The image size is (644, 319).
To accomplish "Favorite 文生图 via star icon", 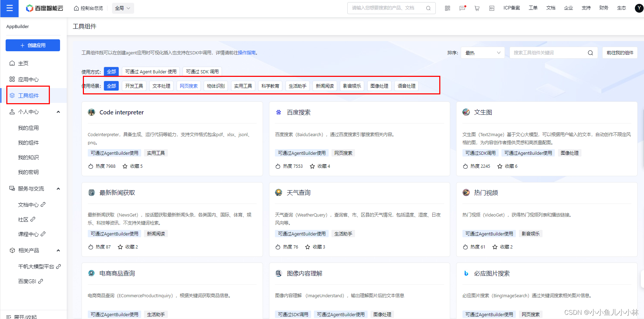I will pos(500,166).
